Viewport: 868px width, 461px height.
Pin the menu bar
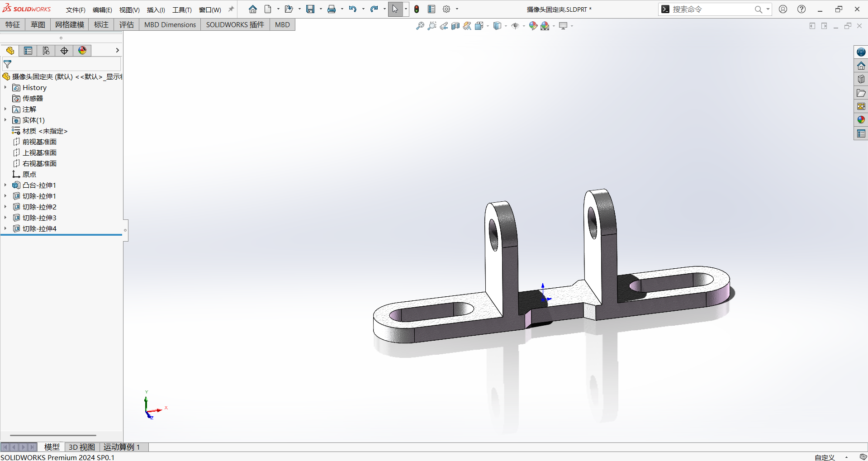click(231, 9)
